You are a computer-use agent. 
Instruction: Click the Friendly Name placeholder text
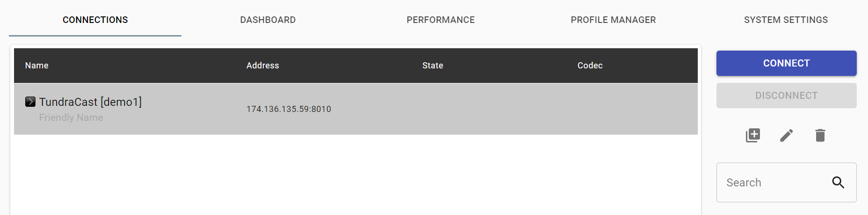pyautogui.click(x=71, y=118)
